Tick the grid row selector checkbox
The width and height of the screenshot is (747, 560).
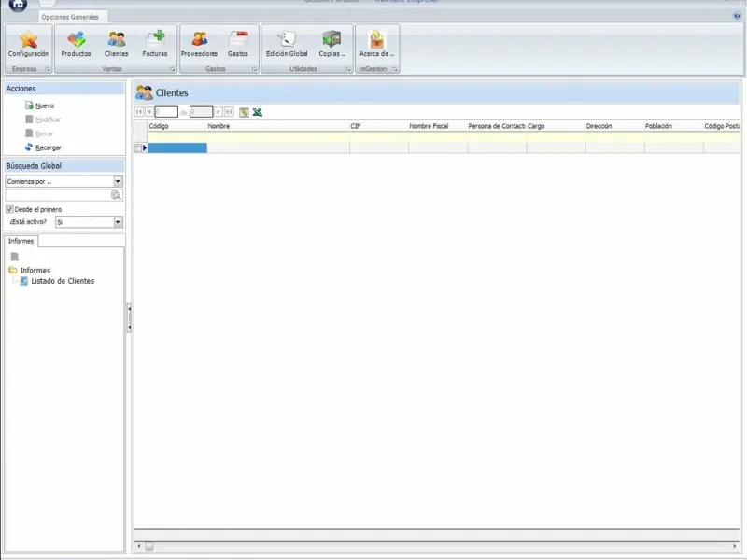138,148
